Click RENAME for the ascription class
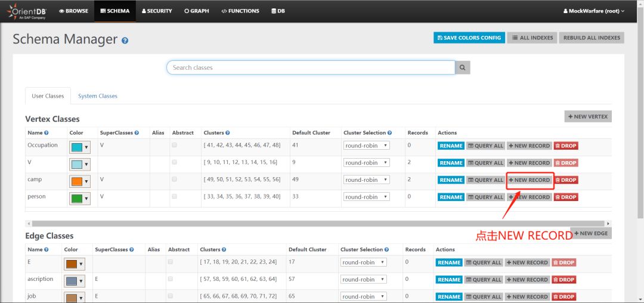The height and width of the screenshot is (303, 644). (x=449, y=280)
